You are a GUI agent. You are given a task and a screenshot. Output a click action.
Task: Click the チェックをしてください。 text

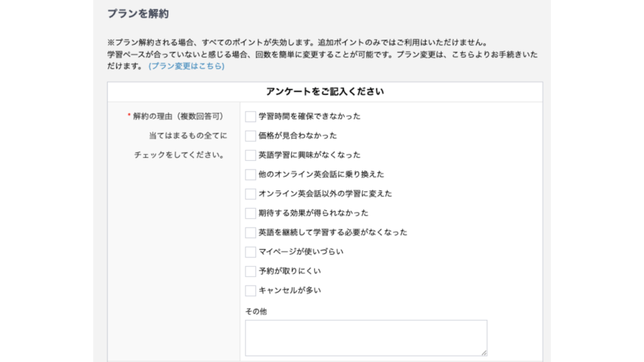[x=179, y=155]
